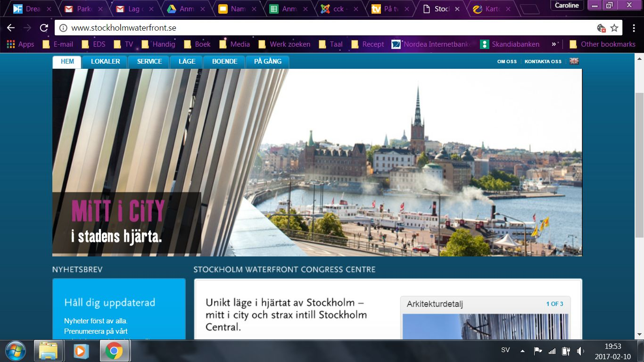The image size is (644, 362).
Task: Check the battery power tray icon
Action: click(x=566, y=351)
